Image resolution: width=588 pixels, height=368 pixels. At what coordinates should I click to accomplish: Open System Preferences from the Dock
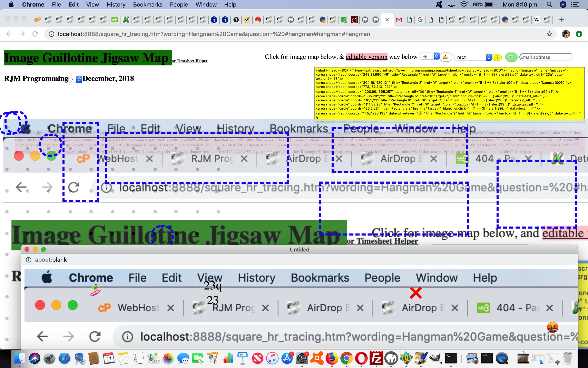click(302, 358)
